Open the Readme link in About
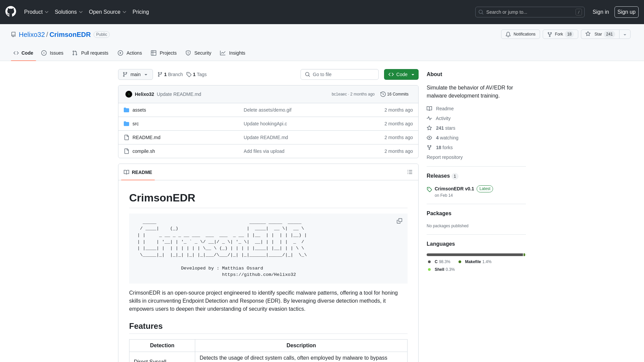This screenshot has width=644, height=362. (440, 109)
